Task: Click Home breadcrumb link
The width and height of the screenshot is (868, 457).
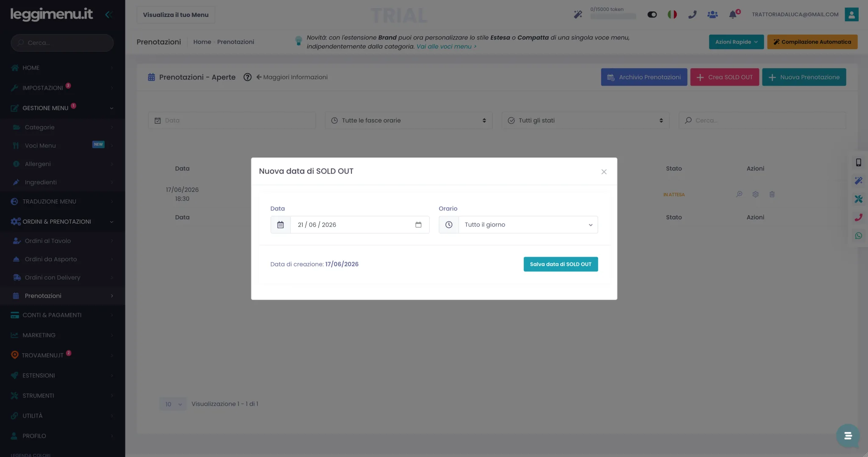Action: coord(202,42)
